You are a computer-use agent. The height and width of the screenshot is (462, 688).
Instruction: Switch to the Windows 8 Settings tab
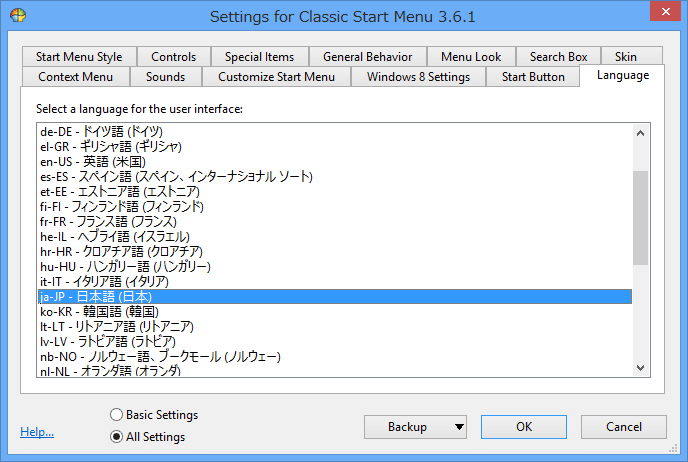[x=418, y=77]
